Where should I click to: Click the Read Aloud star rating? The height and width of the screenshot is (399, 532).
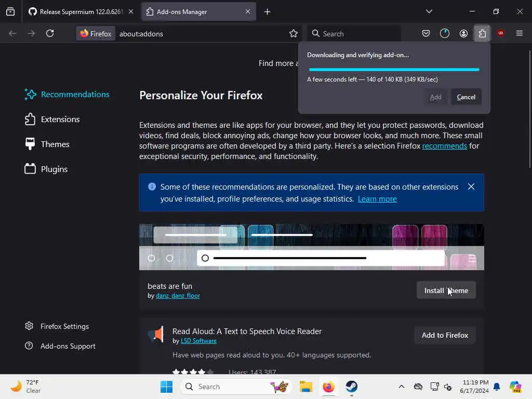coord(193,372)
